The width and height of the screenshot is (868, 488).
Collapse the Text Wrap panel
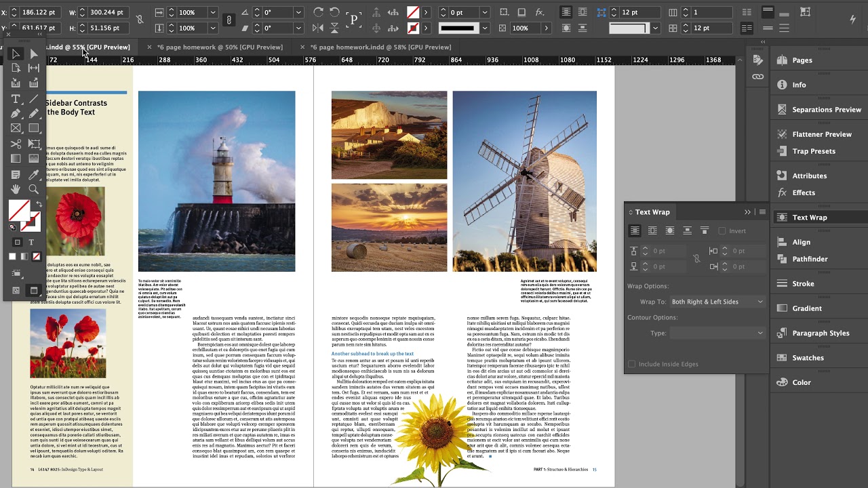(x=747, y=212)
